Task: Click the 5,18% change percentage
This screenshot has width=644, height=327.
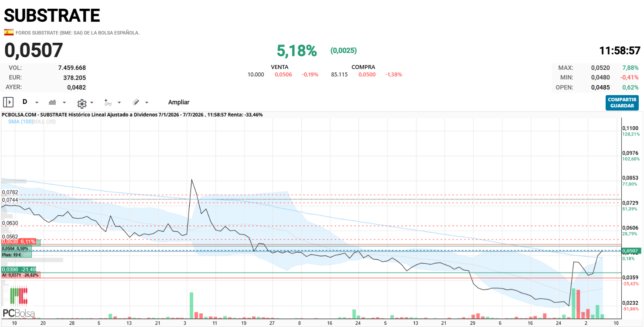Action: tap(296, 51)
